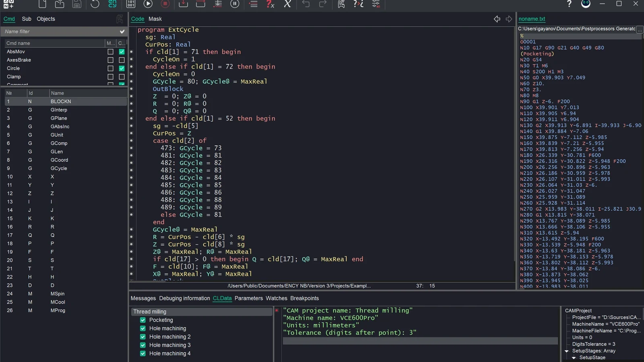Select the BLOCKN row in the register table
Viewport: 644px width, 362px height.
[x=66, y=102]
